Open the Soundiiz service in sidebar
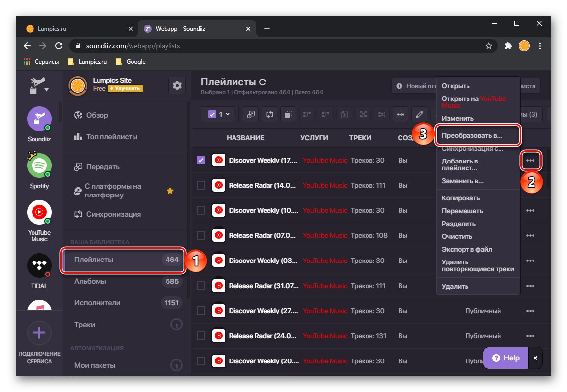Screen dimensions: 567x392 (39, 119)
